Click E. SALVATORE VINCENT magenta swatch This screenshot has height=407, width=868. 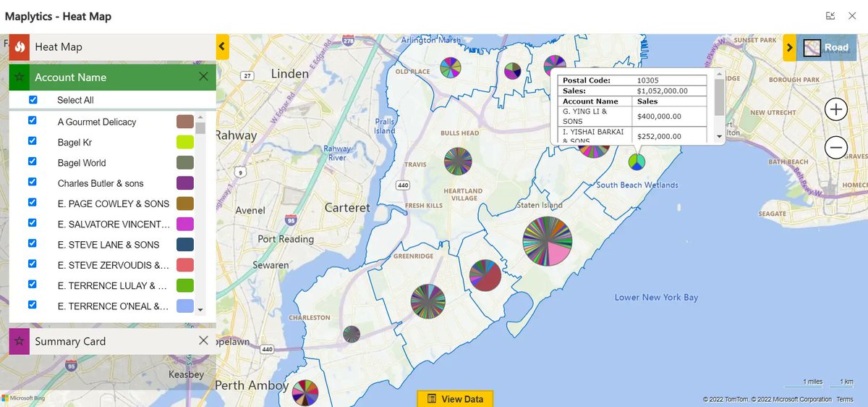pyautogui.click(x=185, y=224)
